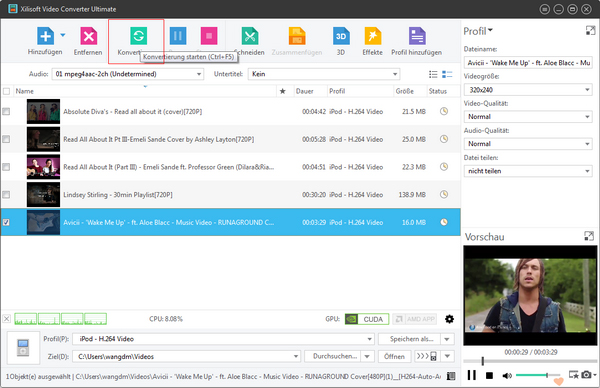Edit the Dateiname input field
Viewport: 600px width, 388px height.
click(528, 63)
